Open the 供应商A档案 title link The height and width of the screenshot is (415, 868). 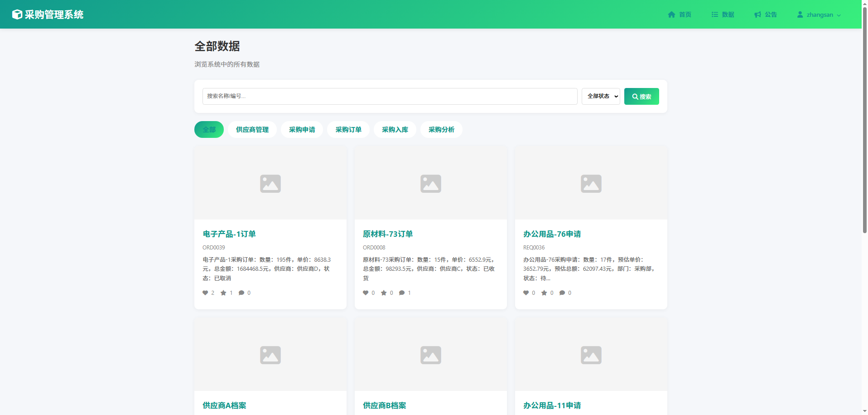tap(224, 405)
